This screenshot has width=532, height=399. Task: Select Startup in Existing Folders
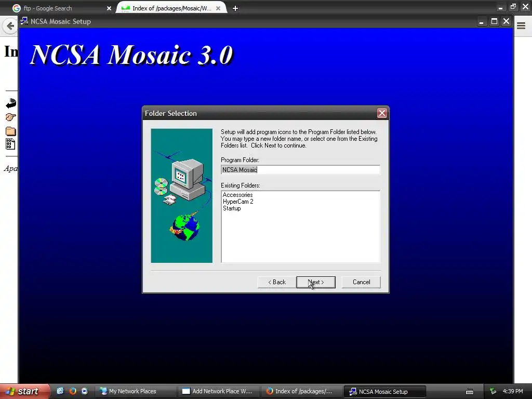[x=232, y=208]
